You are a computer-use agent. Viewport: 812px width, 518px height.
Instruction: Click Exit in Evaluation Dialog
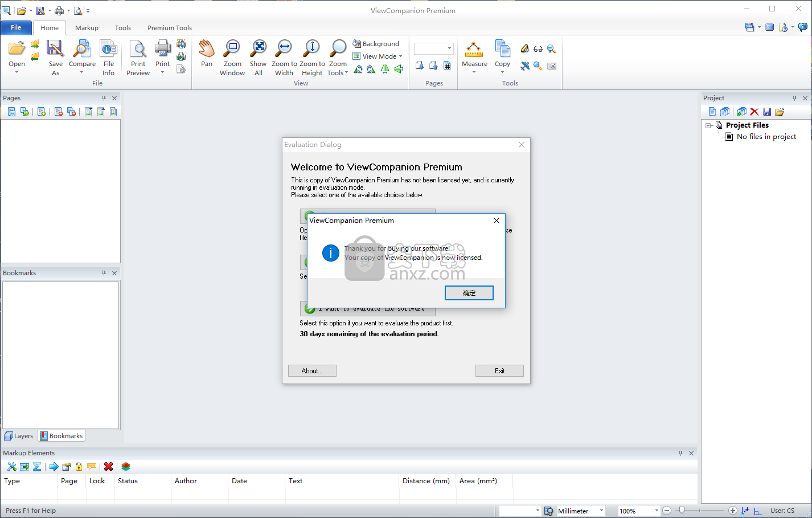tap(499, 371)
